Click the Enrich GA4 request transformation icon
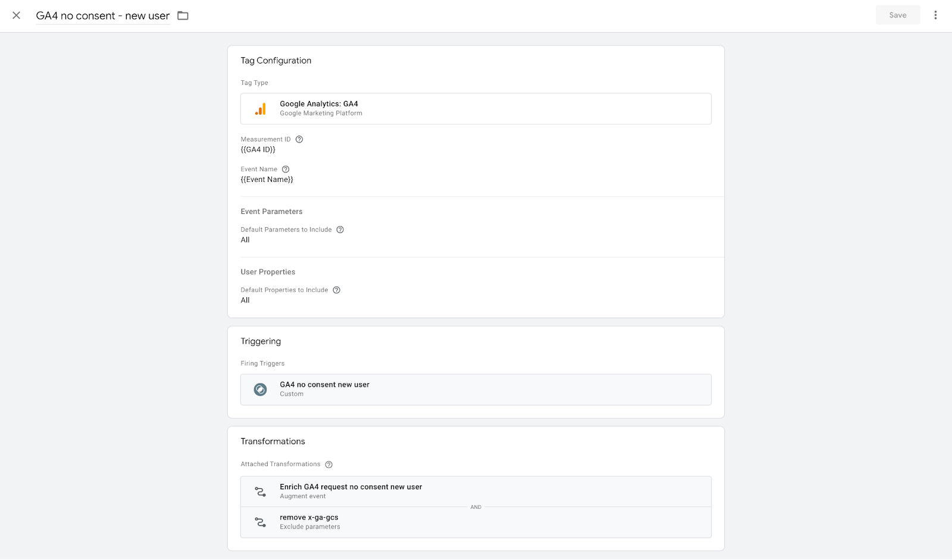Screen dimensions: 952x560 [261, 492]
